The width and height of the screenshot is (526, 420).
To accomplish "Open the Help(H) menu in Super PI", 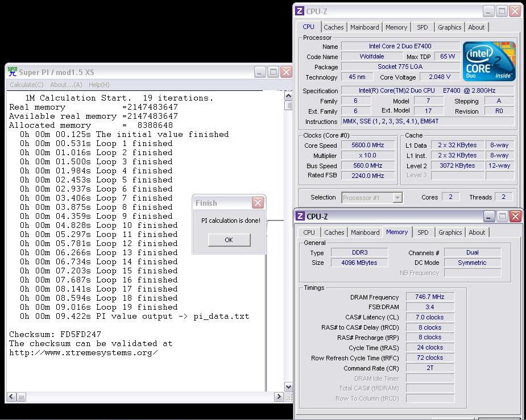I will click(99, 85).
